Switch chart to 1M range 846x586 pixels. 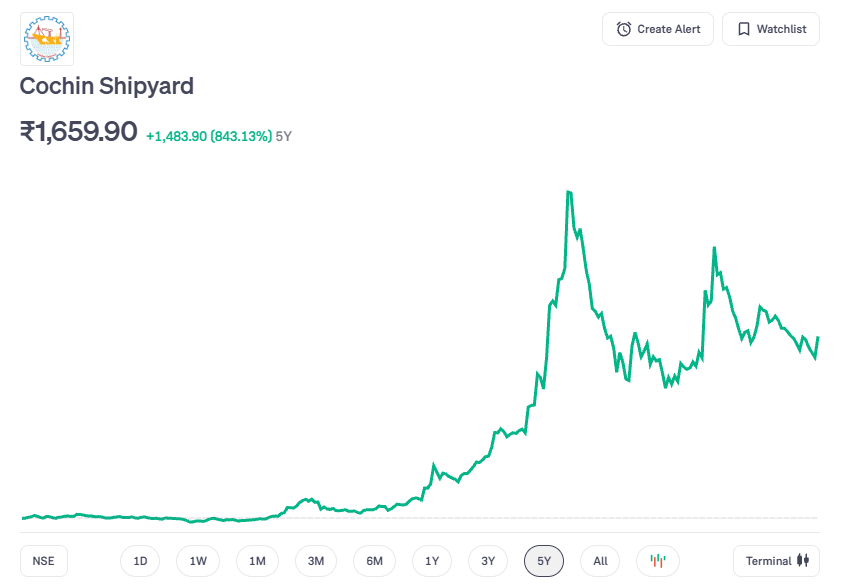click(257, 561)
